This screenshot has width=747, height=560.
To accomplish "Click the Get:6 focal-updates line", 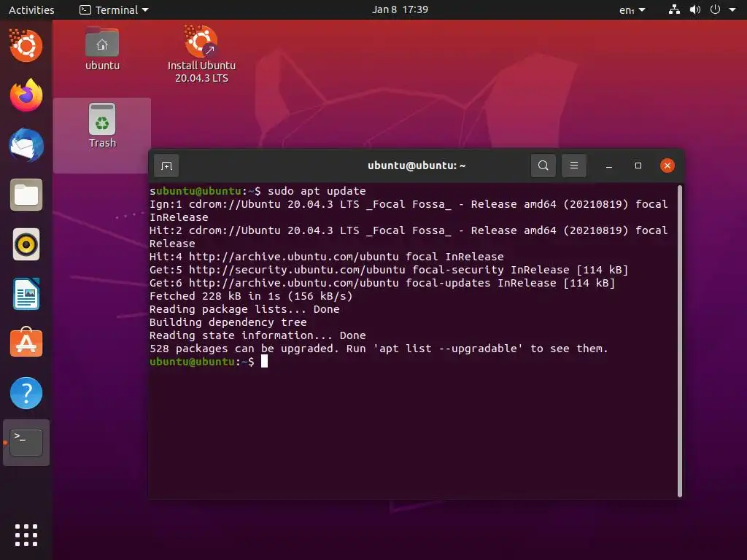I will tap(382, 283).
